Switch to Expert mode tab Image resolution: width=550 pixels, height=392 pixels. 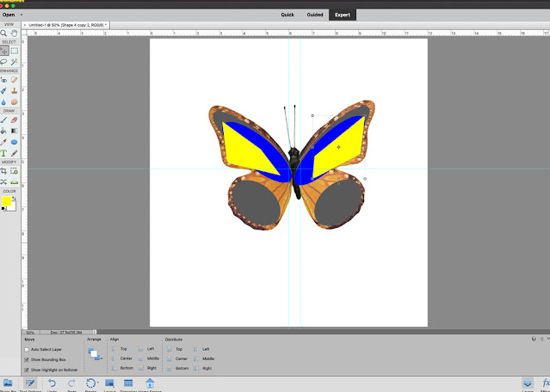click(x=343, y=15)
